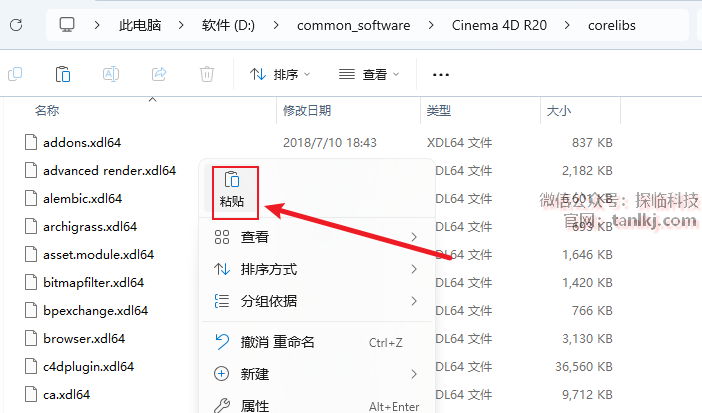Open 查看 submenu in context menu

(317, 237)
